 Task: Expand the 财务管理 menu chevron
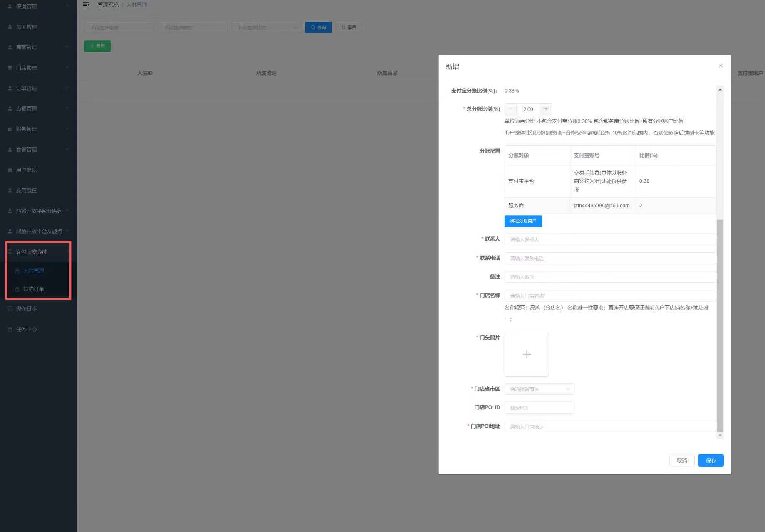click(67, 129)
